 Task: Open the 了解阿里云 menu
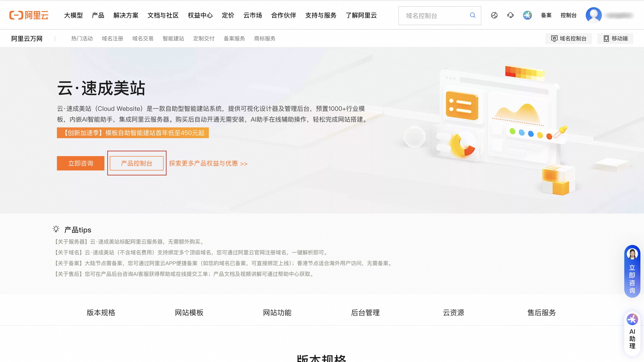click(x=361, y=15)
